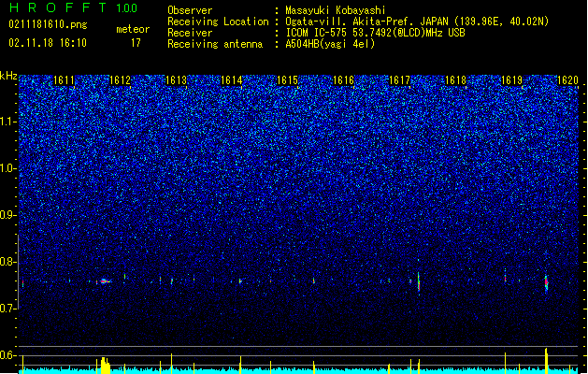
Task: Click the 1615 time marker
Action: pyautogui.click(x=288, y=80)
